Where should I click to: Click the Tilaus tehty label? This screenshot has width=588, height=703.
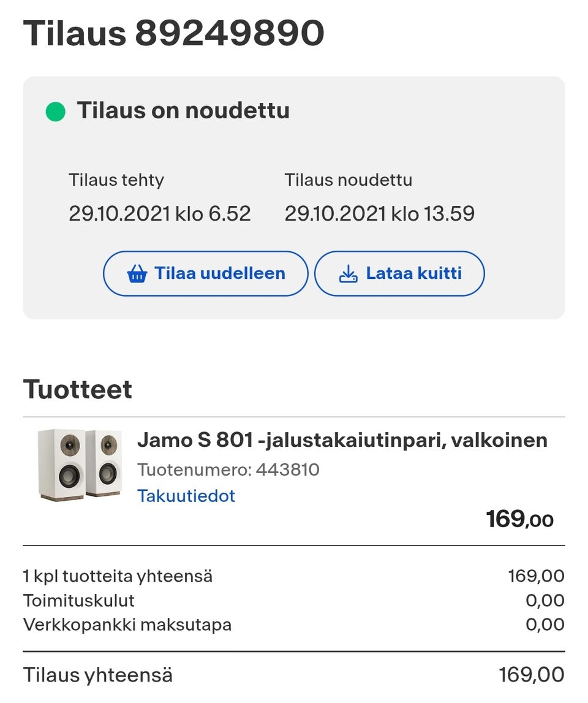tap(116, 180)
